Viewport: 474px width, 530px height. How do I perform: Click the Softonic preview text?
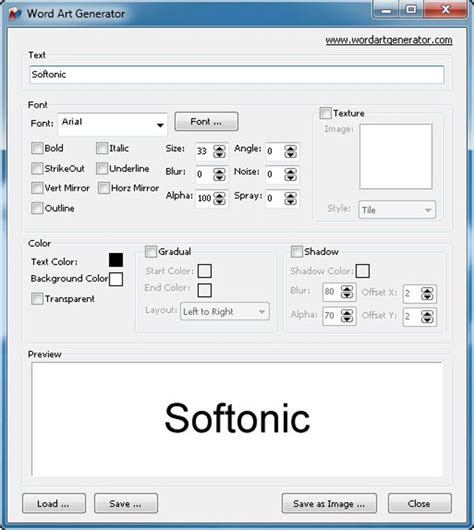tap(237, 418)
